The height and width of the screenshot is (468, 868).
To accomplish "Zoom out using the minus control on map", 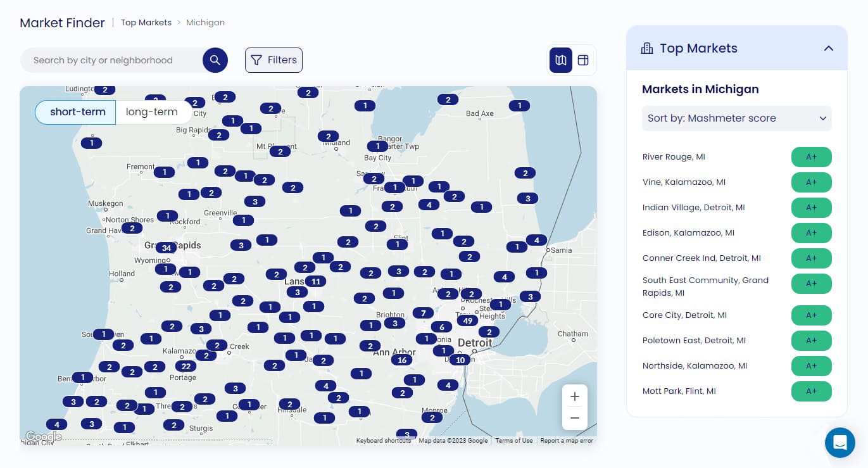I will click(574, 418).
